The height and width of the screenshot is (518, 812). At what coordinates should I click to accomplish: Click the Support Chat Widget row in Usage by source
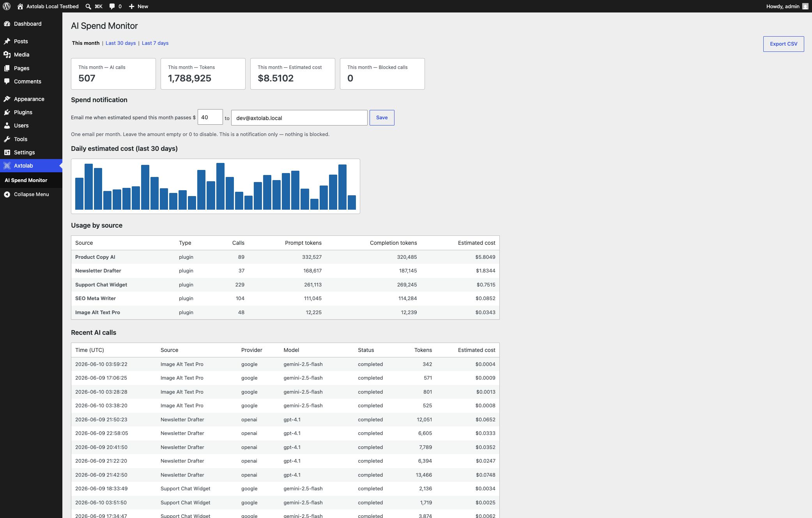(285, 285)
